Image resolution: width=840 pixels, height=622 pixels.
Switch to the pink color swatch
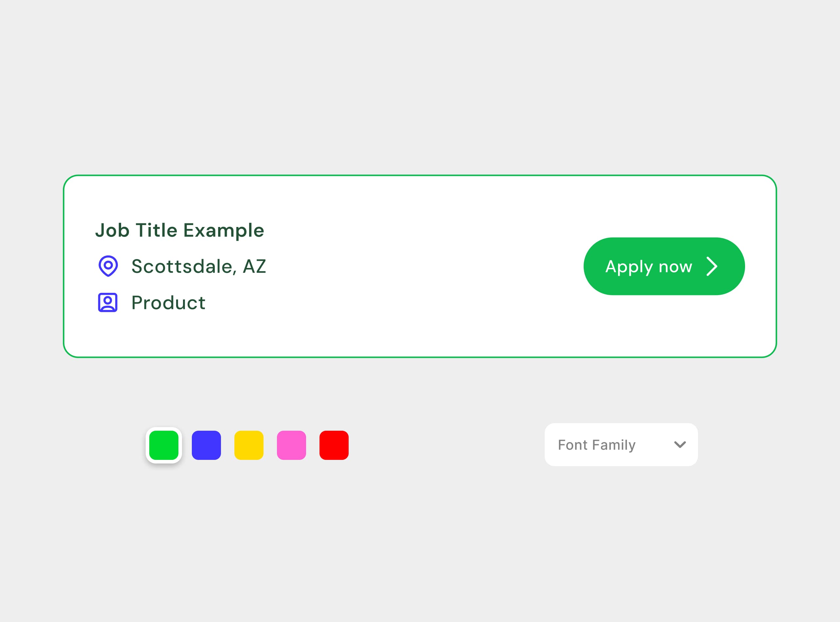click(291, 445)
